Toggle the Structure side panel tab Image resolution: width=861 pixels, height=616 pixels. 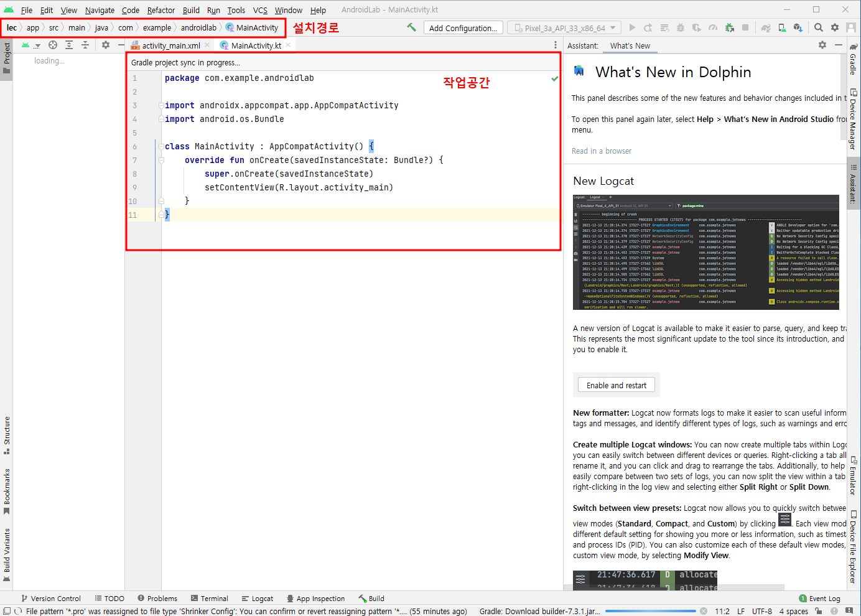(7, 435)
